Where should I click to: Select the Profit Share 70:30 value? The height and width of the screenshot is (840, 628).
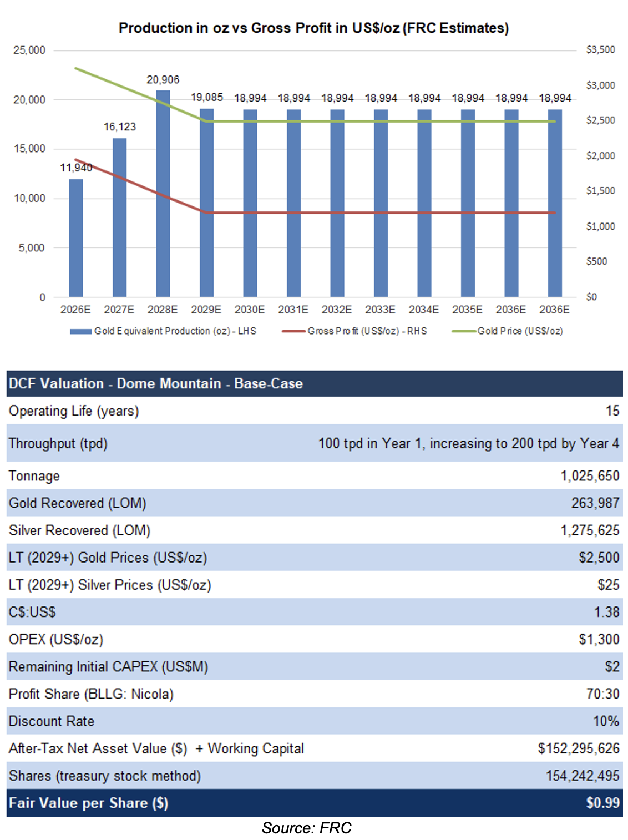tap(602, 694)
